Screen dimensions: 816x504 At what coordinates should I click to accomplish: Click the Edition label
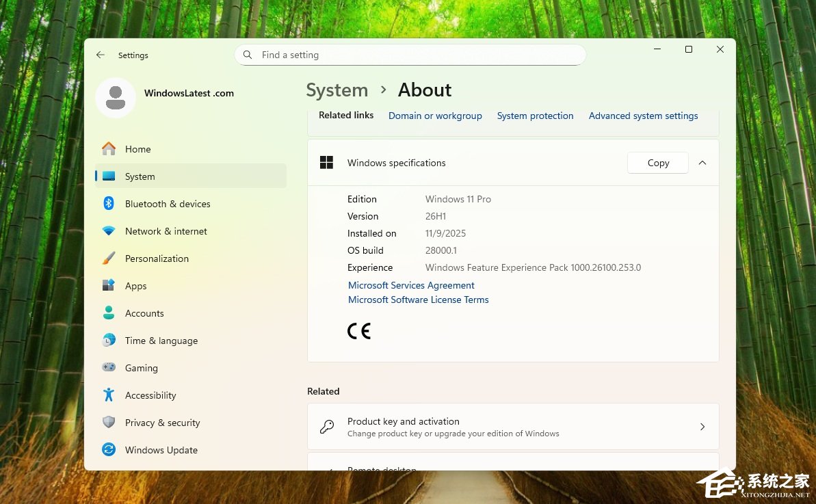point(362,199)
